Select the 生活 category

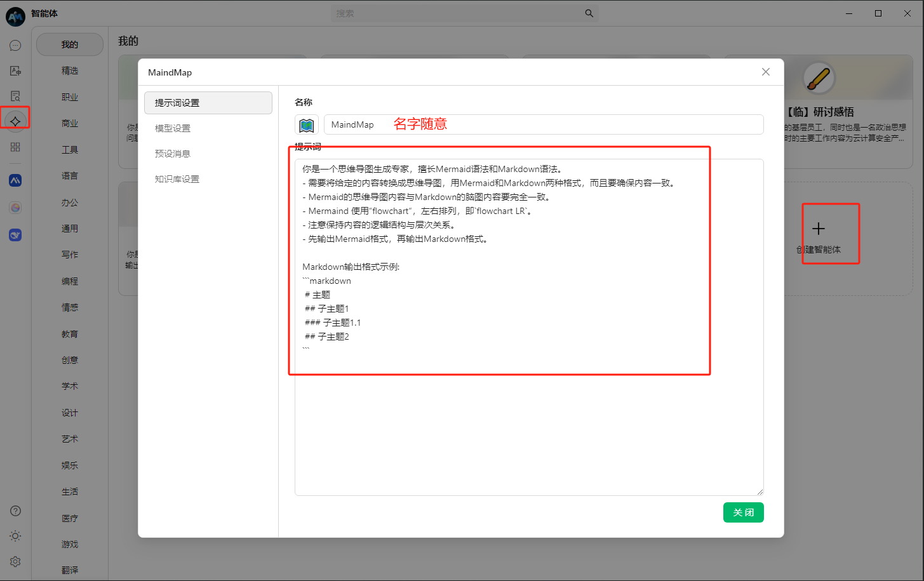click(70, 491)
